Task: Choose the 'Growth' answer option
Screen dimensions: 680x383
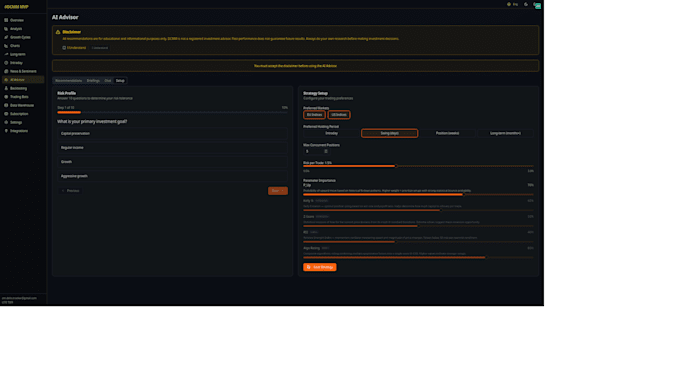Action: coord(172,162)
